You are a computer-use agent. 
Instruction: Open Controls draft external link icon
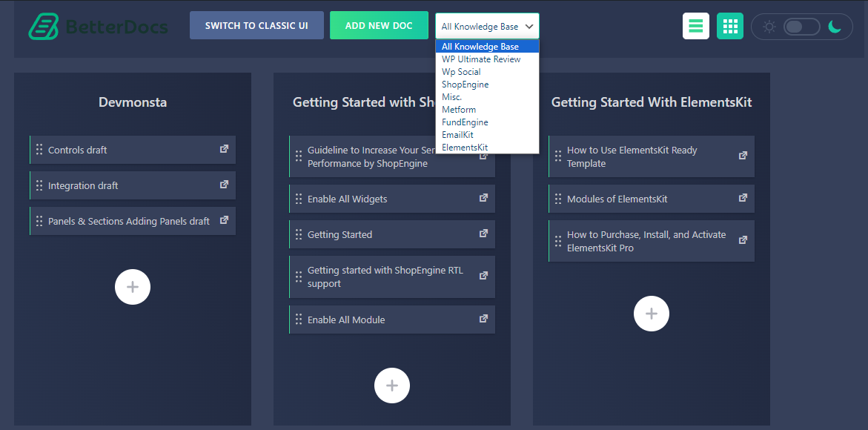pos(224,149)
